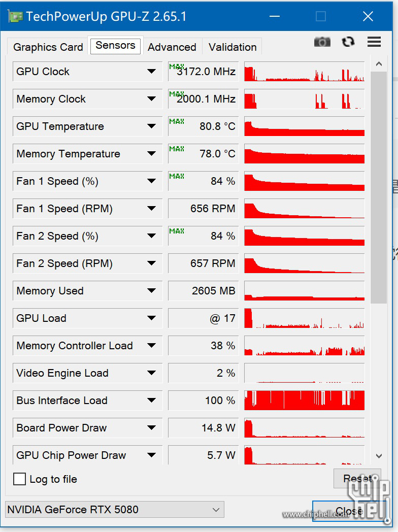Go to the Validation tab

tap(233, 47)
